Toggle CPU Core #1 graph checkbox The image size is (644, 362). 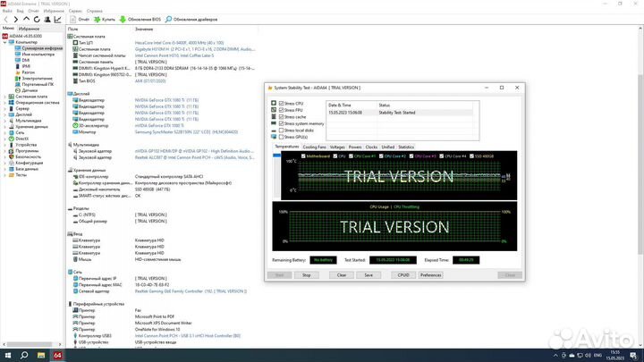[351, 156]
